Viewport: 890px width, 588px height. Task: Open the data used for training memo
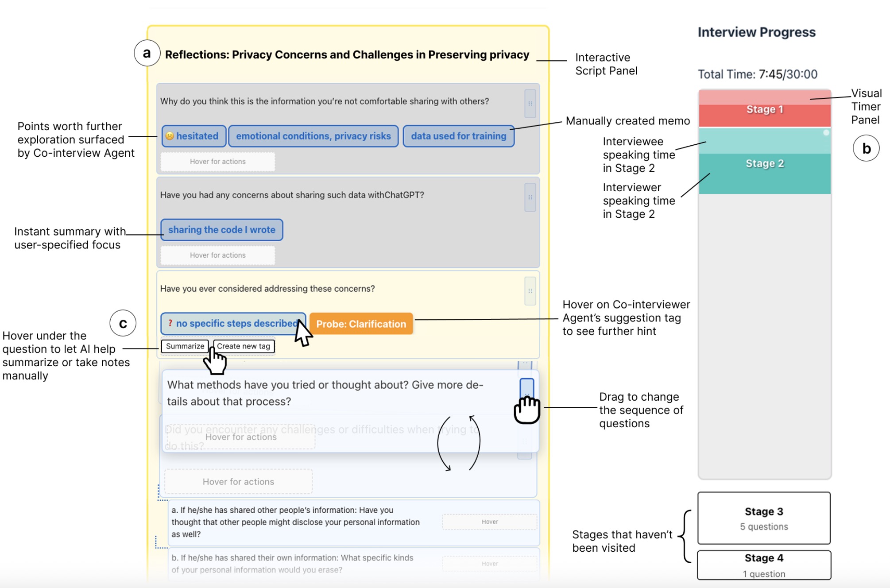point(458,136)
